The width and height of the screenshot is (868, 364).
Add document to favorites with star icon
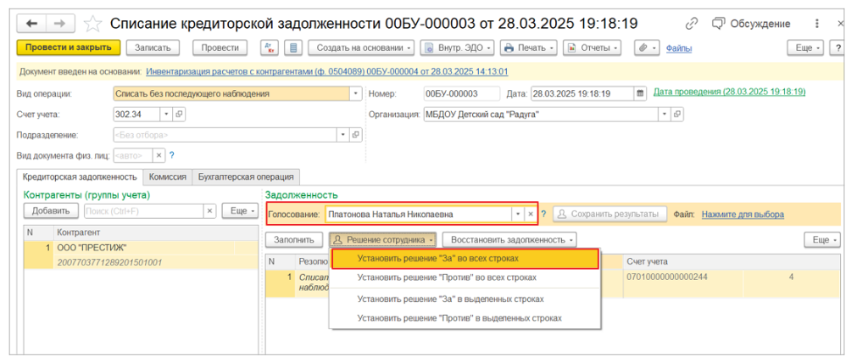[x=95, y=24]
